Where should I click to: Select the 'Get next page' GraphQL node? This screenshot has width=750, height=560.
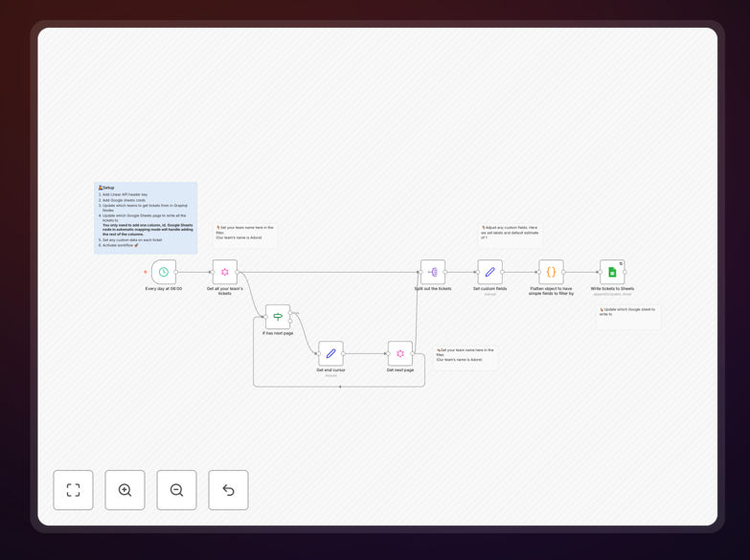tap(400, 353)
